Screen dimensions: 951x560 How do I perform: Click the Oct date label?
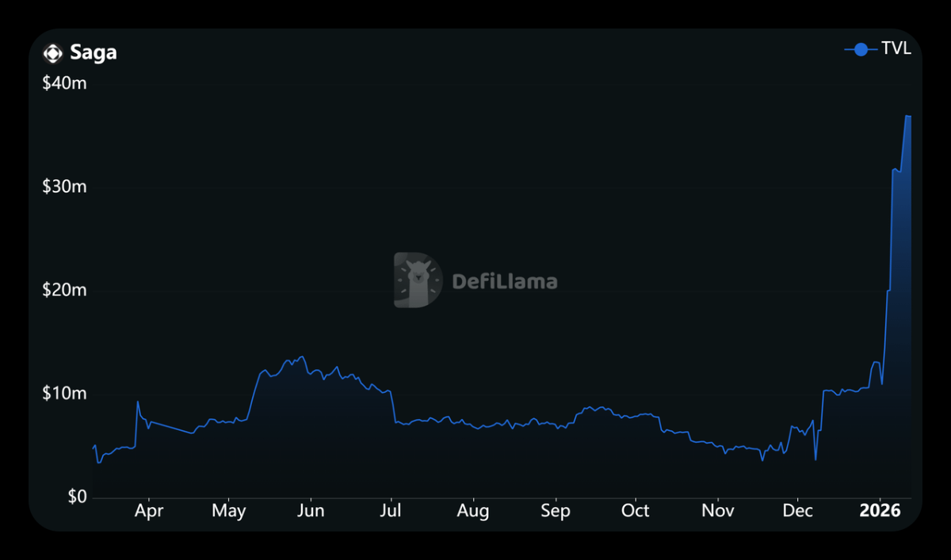[x=636, y=511]
